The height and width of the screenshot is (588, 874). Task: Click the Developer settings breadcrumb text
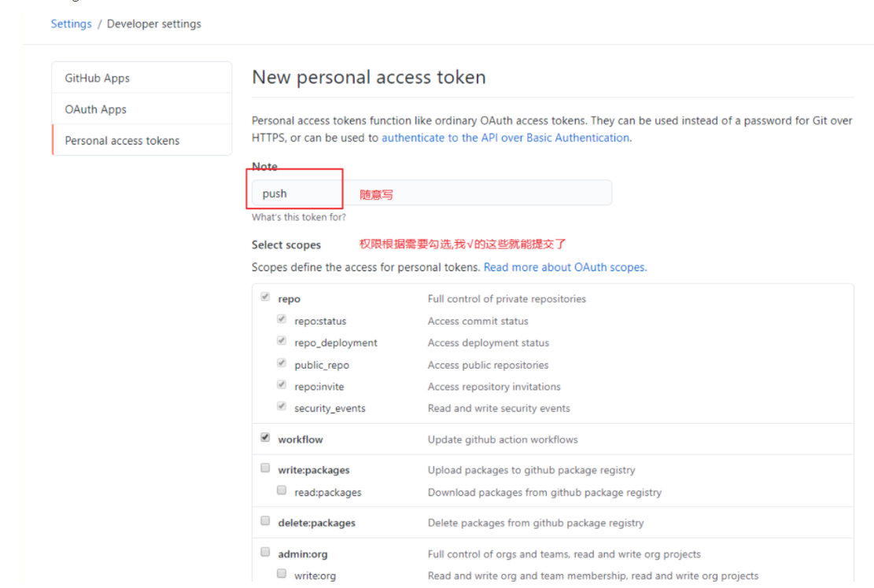click(x=154, y=24)
